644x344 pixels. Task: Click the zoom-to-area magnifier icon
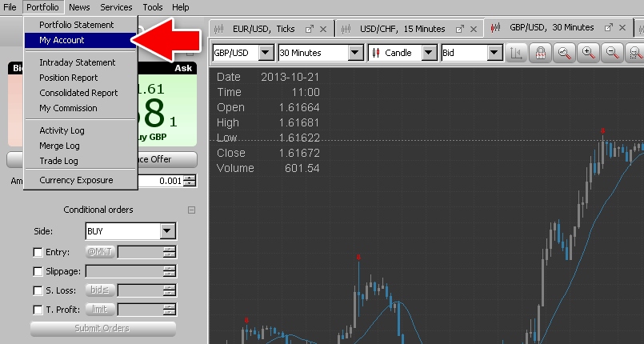pos(635,53)
